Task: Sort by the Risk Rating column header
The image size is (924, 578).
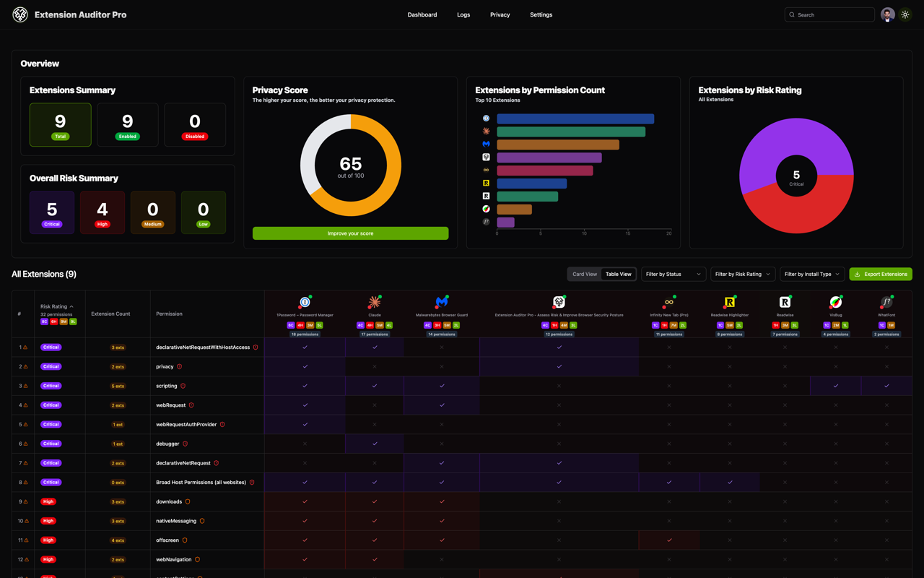Action: [x=56, y=306]
